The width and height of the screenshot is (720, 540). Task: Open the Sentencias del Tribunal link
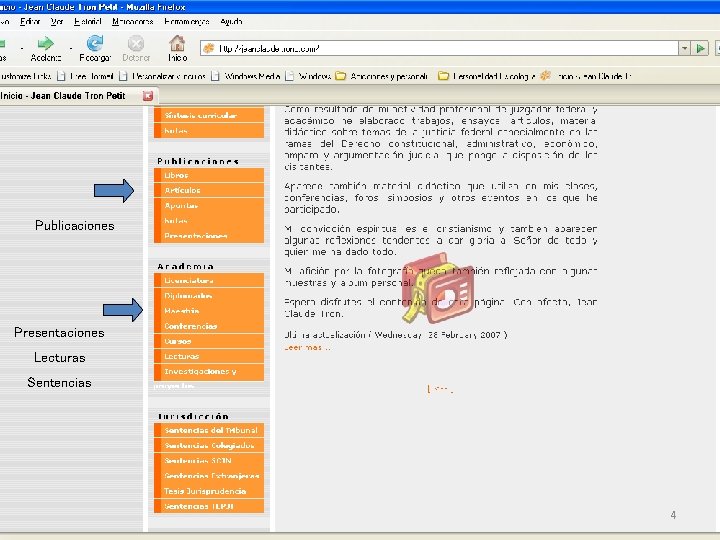209,430
